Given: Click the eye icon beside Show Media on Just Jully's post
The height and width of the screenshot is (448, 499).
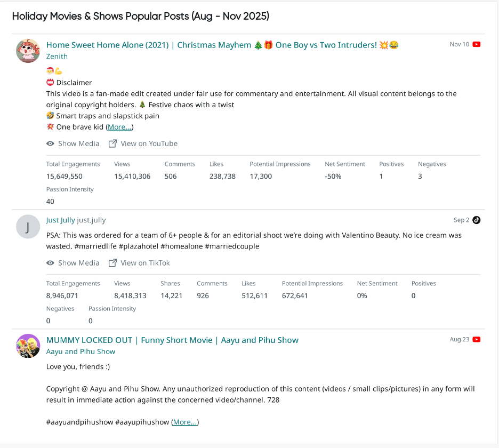Looking at the screenshot, I should click(x=50, y=262).
